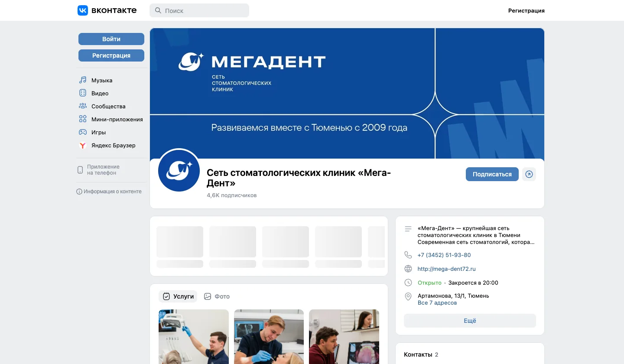Viewport: 624px width, 364px height.
Task: Open the МЕГАДЕНТ cover banner image
Action: (x=347, y=93)
